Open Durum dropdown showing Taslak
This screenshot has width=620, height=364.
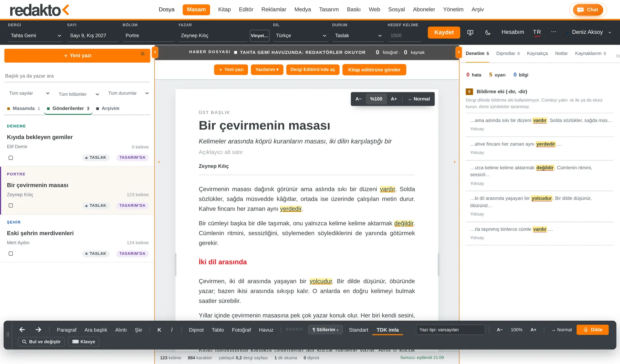pos(358,35)
